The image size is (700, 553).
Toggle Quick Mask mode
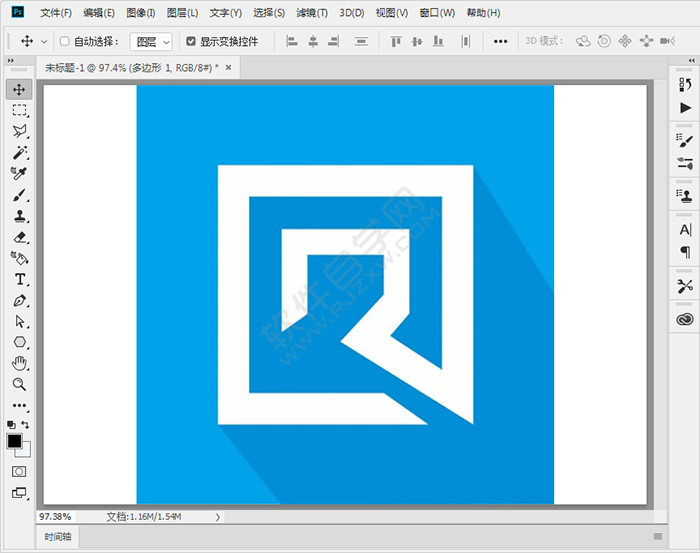pyautogui.click(x=19, y=471)
